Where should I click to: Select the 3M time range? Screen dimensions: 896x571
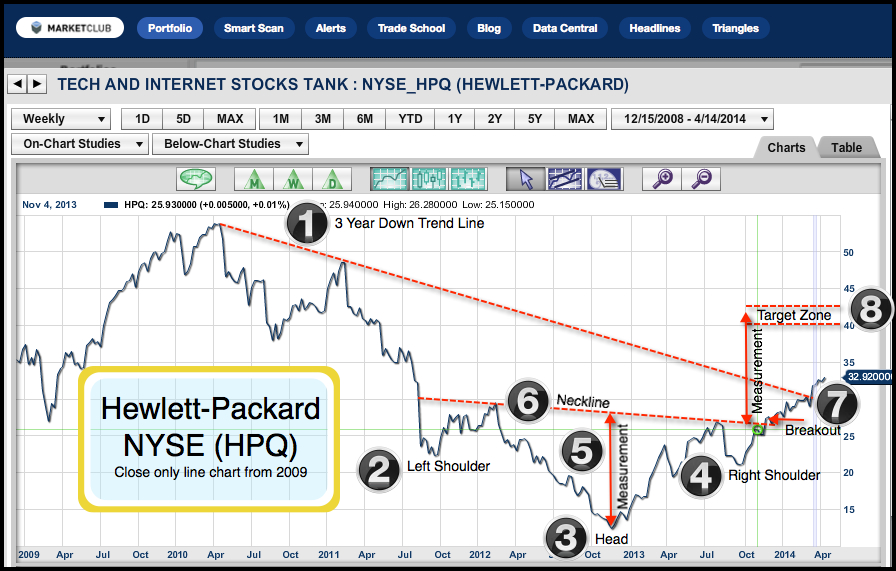tap(323, 119)
